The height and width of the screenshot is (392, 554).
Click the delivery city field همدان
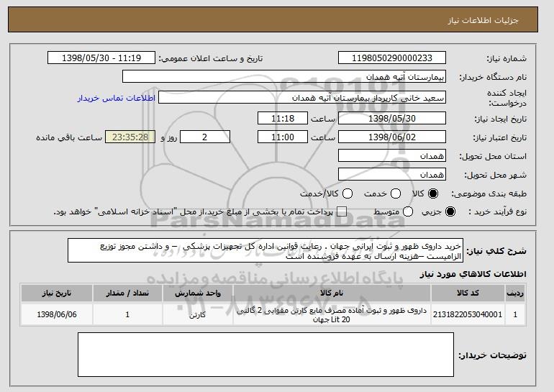click(392, 175)
